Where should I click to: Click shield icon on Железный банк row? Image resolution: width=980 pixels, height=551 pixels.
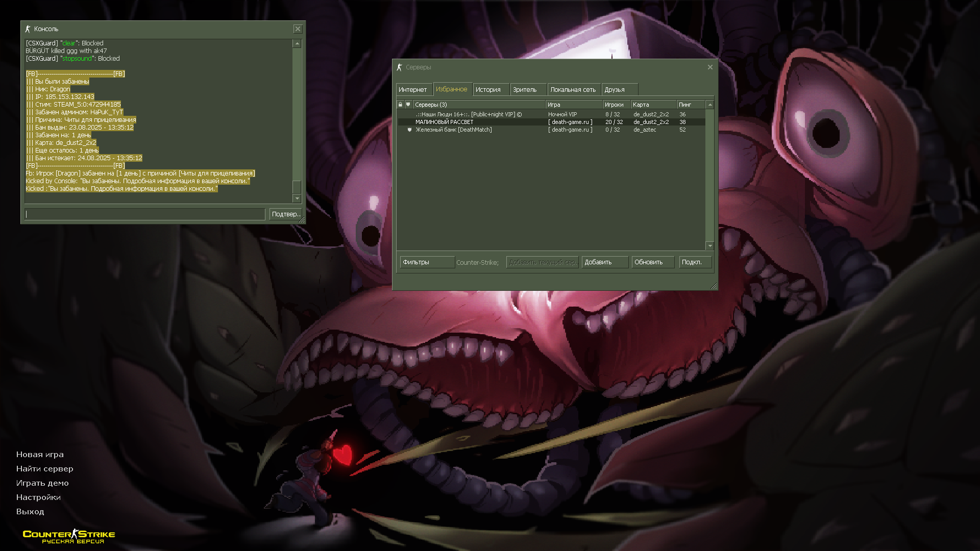coord(409,130)
